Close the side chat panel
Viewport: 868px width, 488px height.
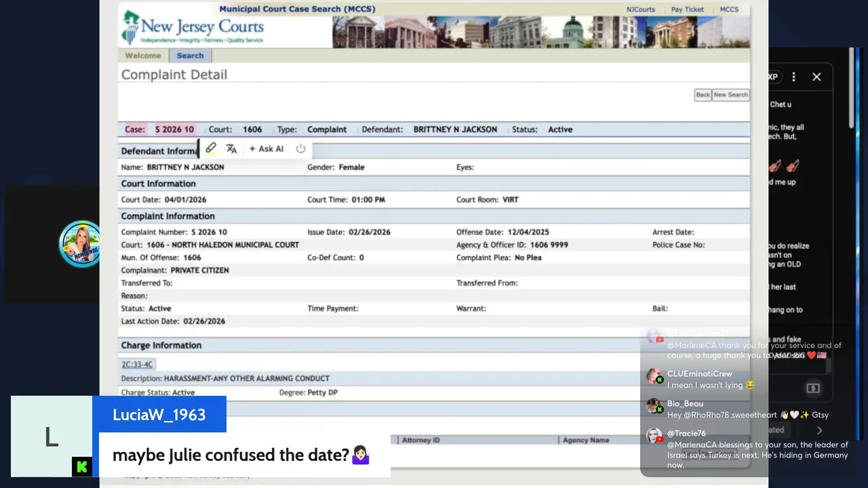816,77
